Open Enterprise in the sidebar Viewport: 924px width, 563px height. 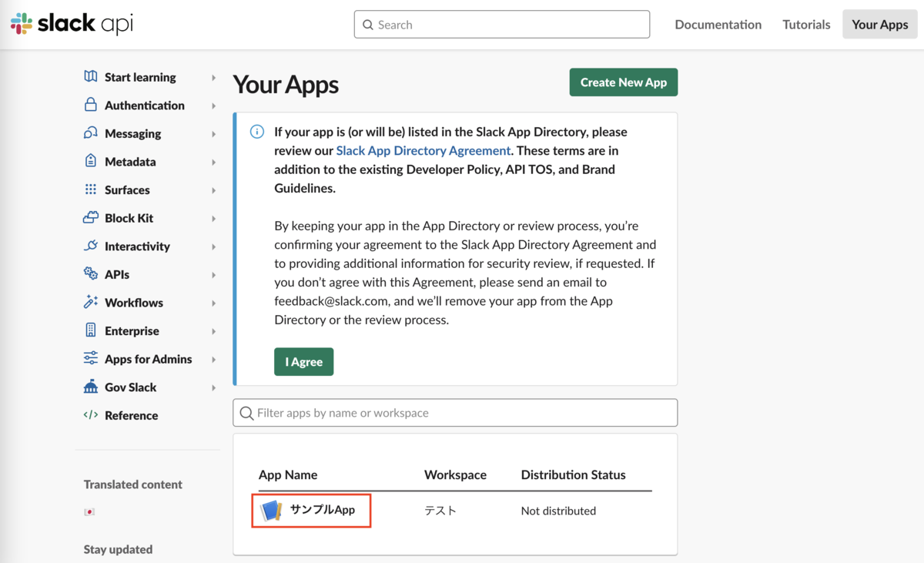132,330
